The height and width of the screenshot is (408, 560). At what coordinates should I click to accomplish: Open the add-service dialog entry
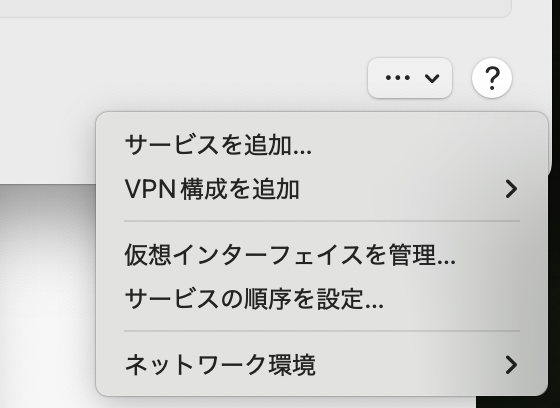[322, 145]
